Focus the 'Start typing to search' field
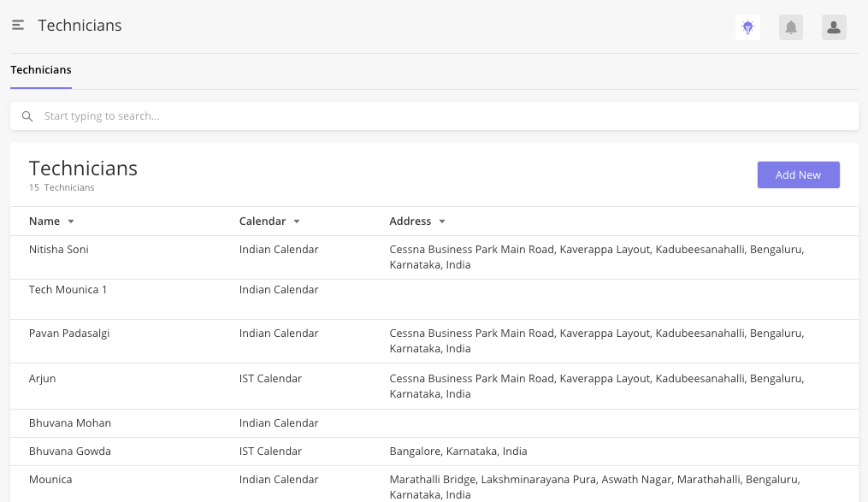 434,116
